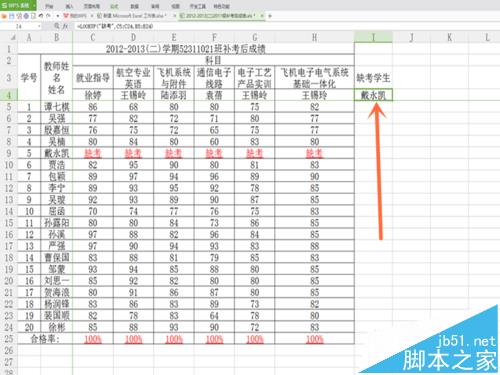Click student name 徐彬 in row 24
The height and width of the screenshot is (375, 500).
pos(57,327)
